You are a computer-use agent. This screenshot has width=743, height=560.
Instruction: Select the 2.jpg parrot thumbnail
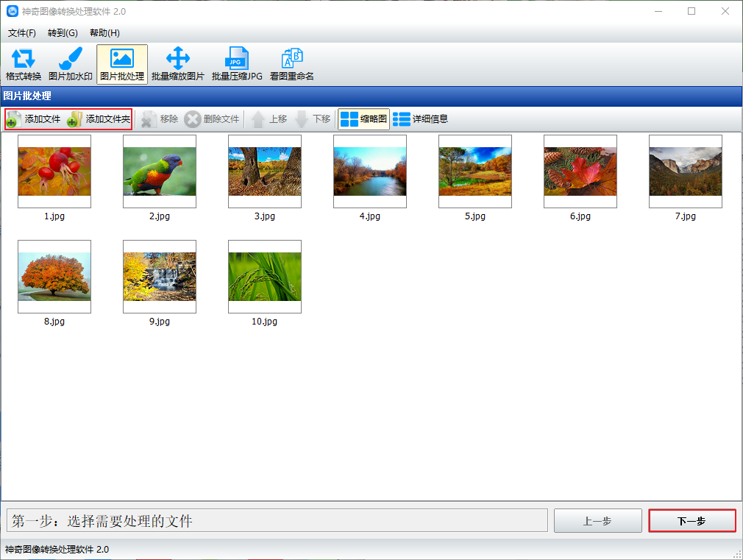(160, 171)
